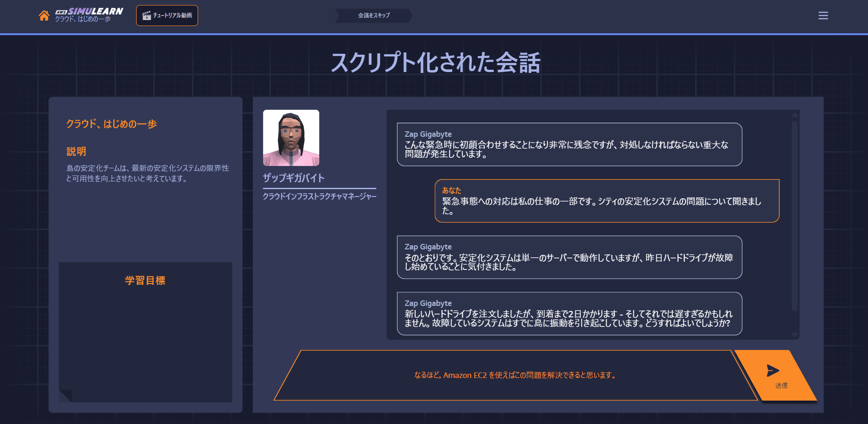Click the 学習目標 heading
The height and width of the screenshot is (424, 868).
click(145, 280)
